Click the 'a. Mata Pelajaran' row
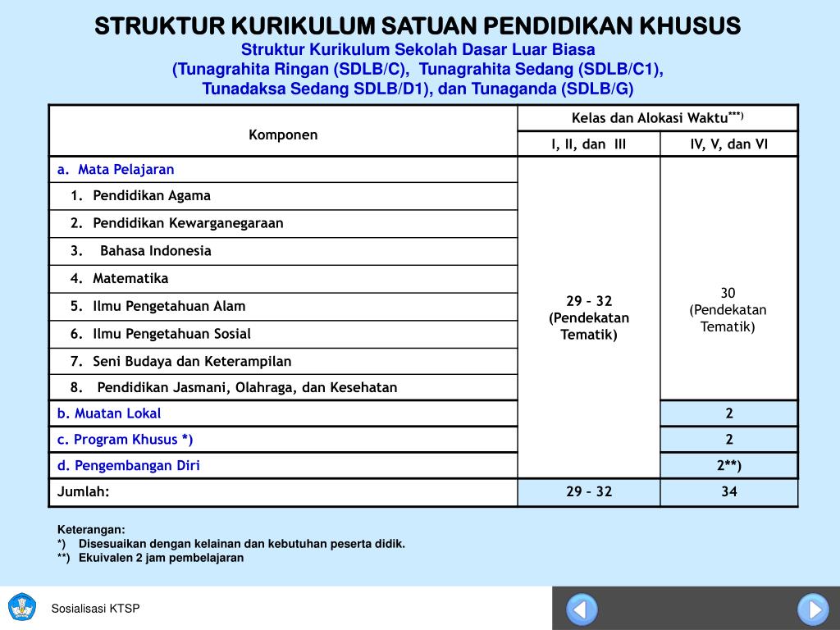 tap(283, 169)
